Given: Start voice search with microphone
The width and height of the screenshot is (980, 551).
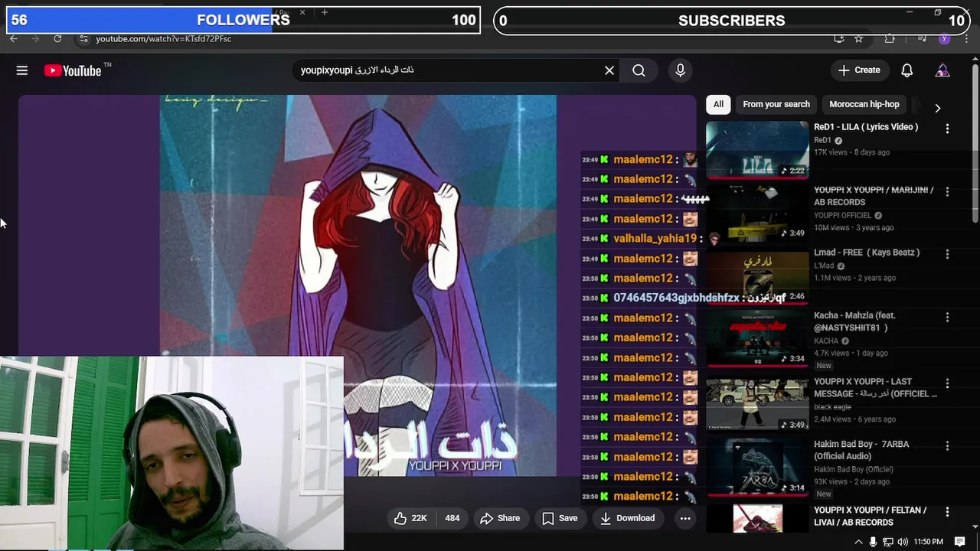Looking at the screenshot, I should 680,70.
